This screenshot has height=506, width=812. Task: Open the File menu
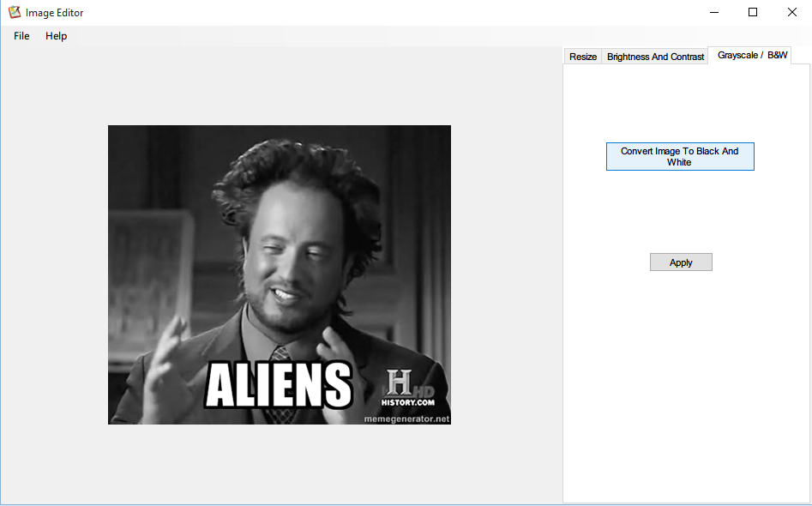[21, 36]
